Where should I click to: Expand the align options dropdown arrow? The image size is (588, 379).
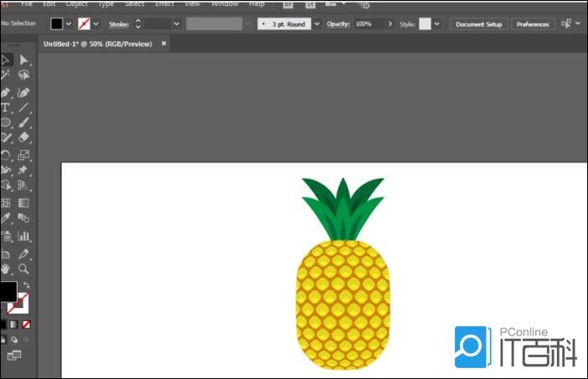pyautogui.click(x=578, y=23)
